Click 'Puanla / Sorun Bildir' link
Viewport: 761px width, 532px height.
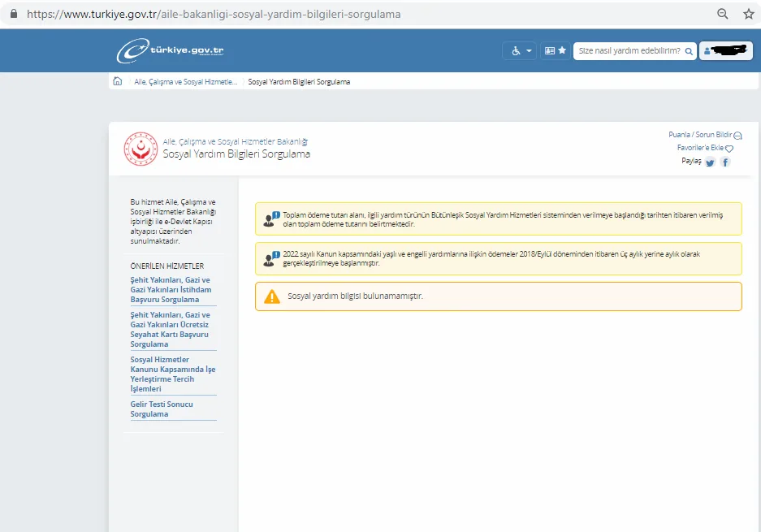coord(705,135)
